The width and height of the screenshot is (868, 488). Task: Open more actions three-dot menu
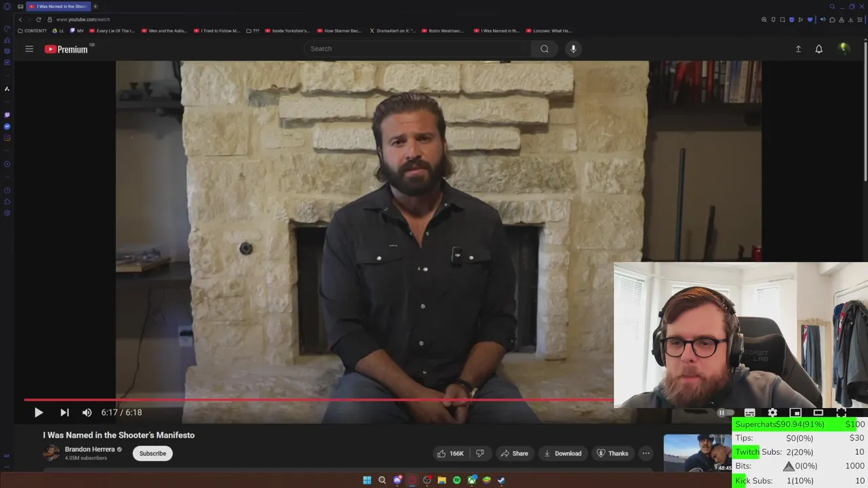646,453
